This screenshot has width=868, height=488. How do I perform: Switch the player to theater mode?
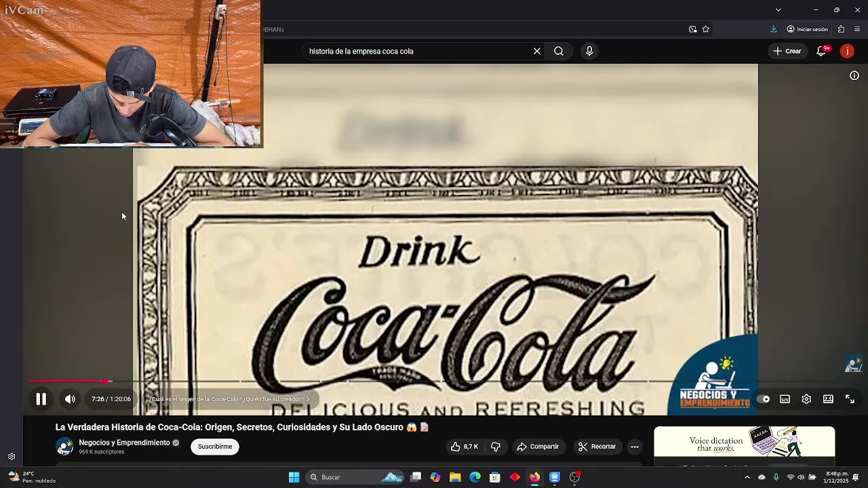click(x=828, y=399)
